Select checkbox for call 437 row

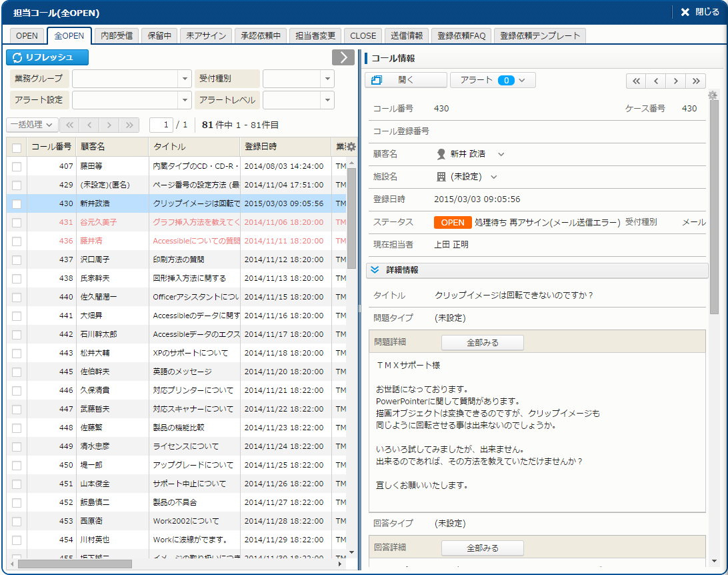(x=17, y=259)
